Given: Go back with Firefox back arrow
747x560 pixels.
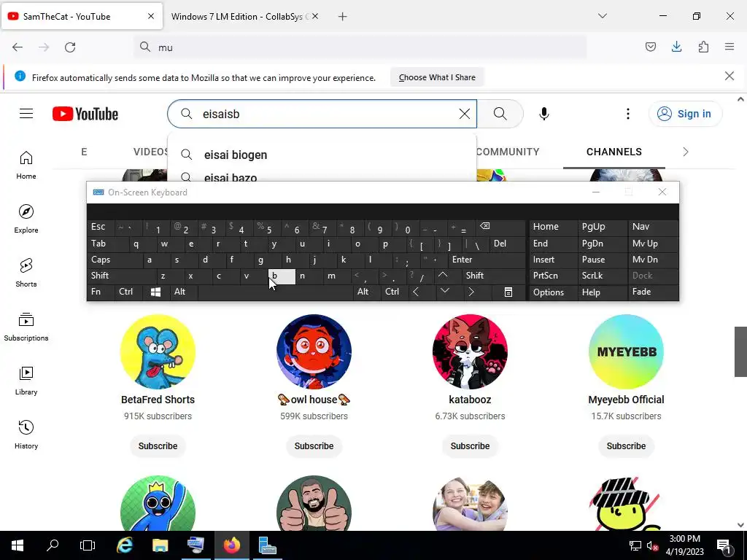Looking at the screenshot, I should [18, 47].
